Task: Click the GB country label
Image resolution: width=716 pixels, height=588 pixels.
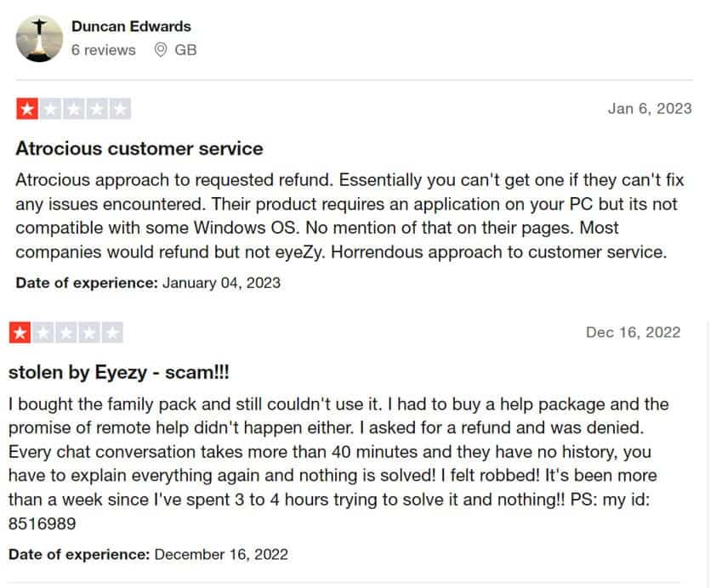Action: coord(185,50)
